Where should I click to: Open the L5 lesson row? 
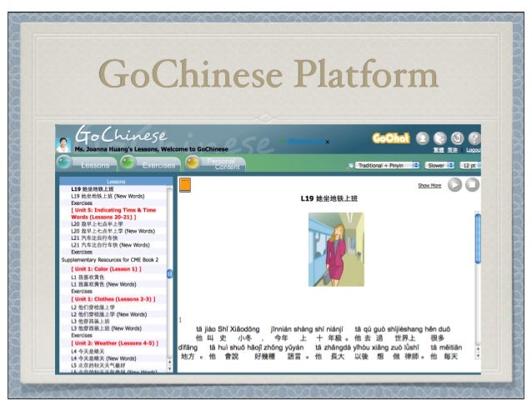[98, 365]
